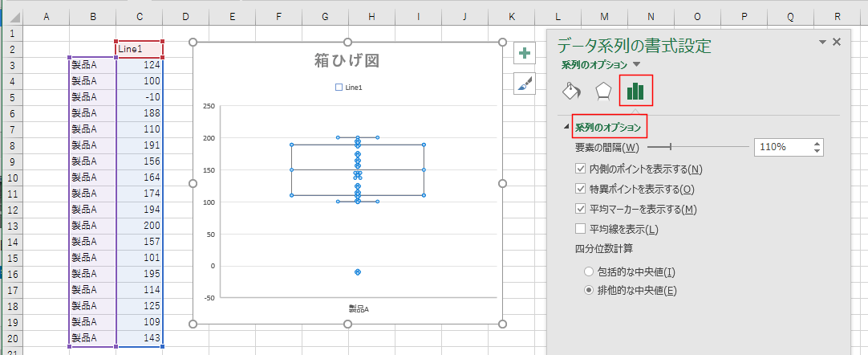Select row 1 header
The image size is (868, 355).
tap(11, 33)
